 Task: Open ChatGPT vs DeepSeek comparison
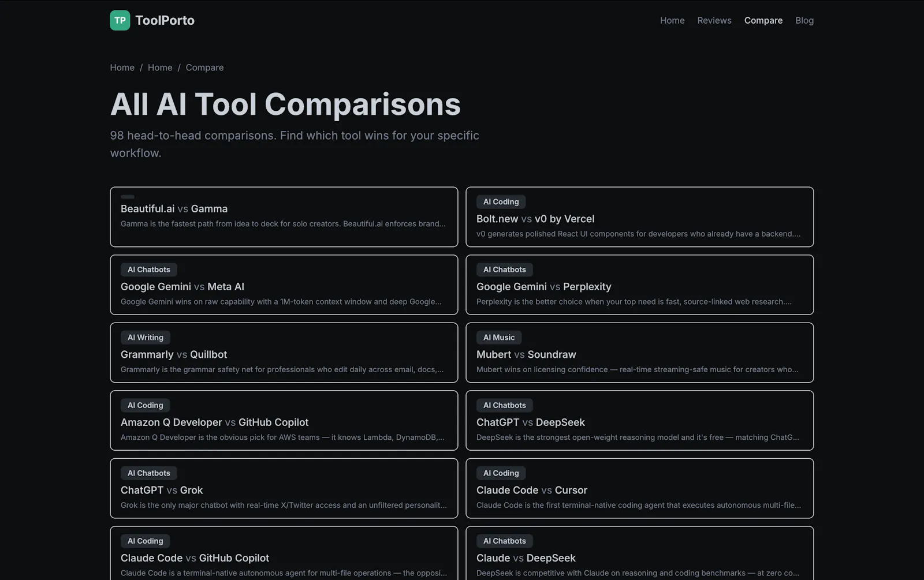640,420
